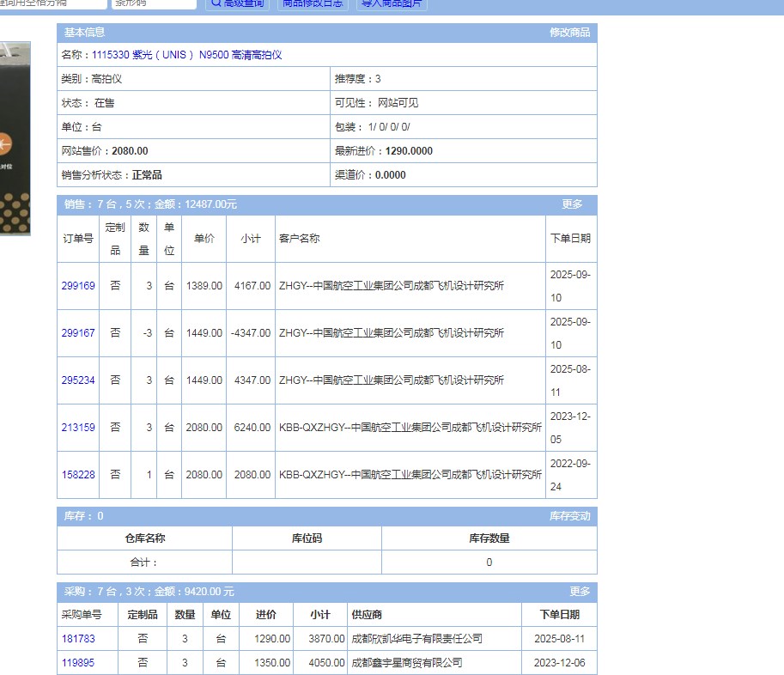Click the product image thumbnail
This screenshot has width=784, height=675.
[15, 138]
